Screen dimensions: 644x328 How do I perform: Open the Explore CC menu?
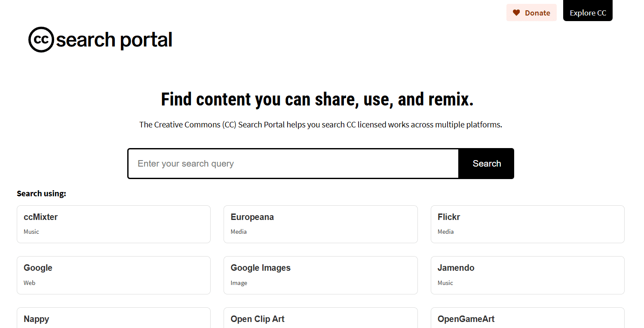[588, 11]
